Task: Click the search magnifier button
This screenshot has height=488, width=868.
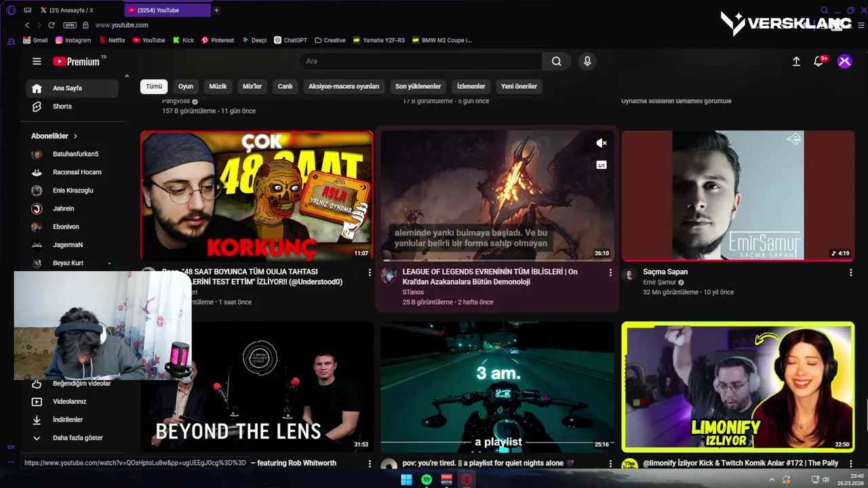Action: (x=556, y=61)
